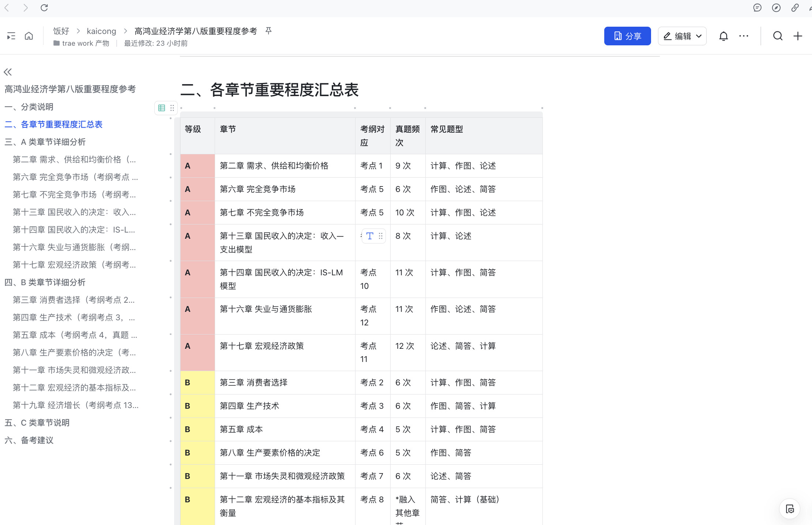This screenshot has height=525, width=812.
Task: Copy the link using the chain icon
Action: [x=795, y=8]
